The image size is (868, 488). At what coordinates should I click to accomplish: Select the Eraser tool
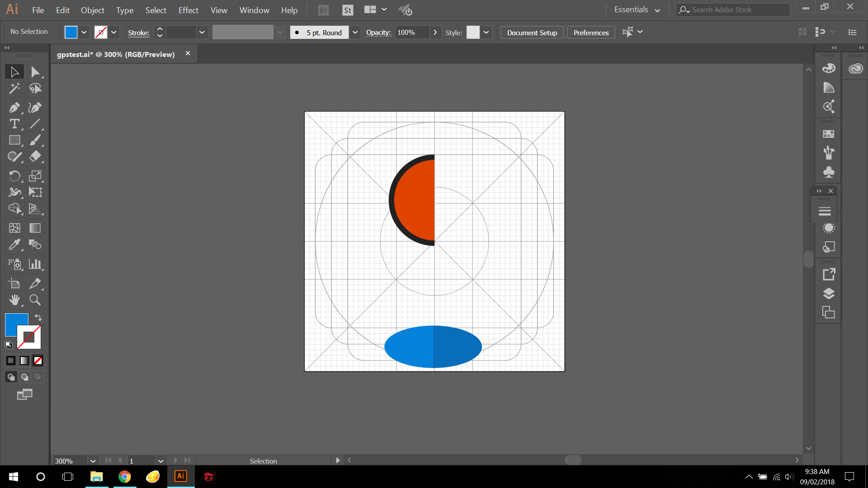point(35,156)
